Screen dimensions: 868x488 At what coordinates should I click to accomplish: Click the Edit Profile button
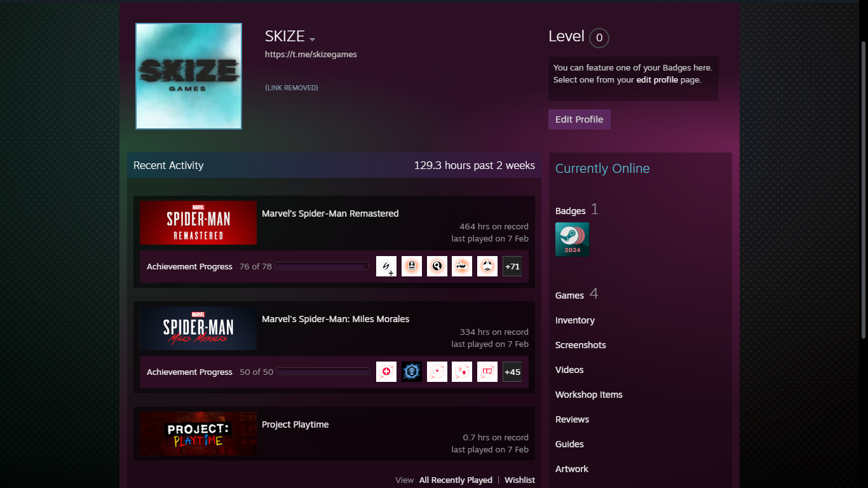tap(580, 119)
